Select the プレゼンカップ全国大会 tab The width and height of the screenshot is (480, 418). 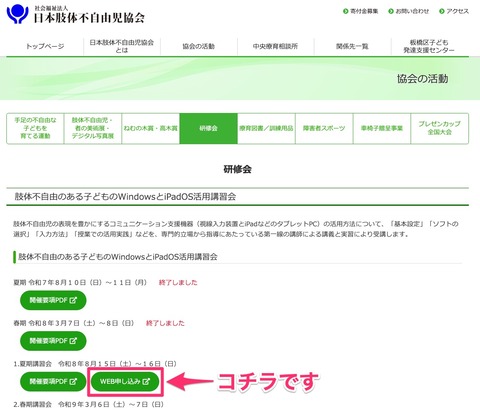pyautogui.click(x=440, y=128)
